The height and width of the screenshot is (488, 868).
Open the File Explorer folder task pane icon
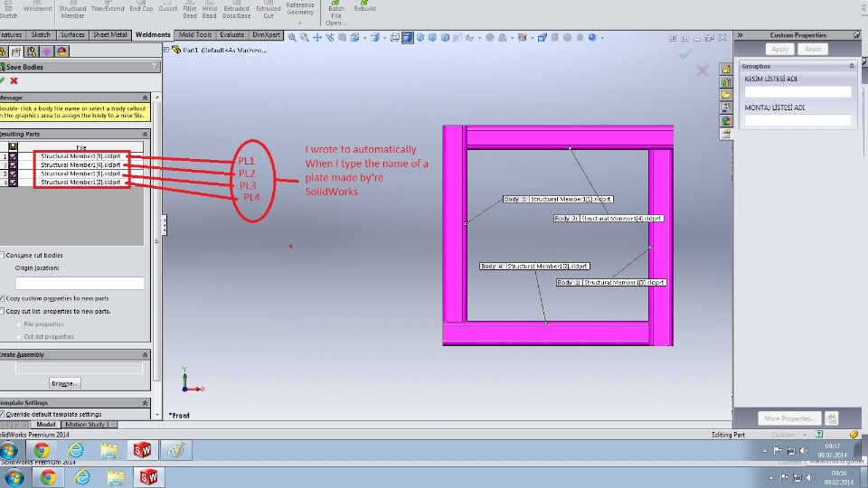(x=726, y=95)
